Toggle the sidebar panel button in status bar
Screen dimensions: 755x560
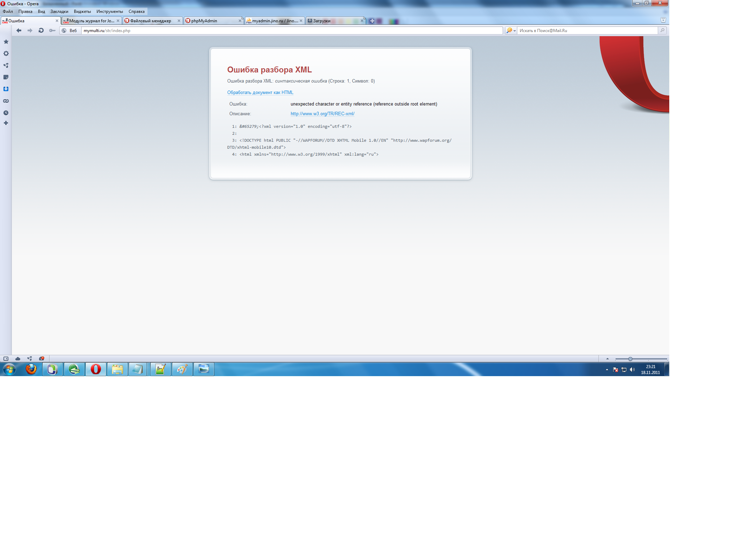(6, 359)
